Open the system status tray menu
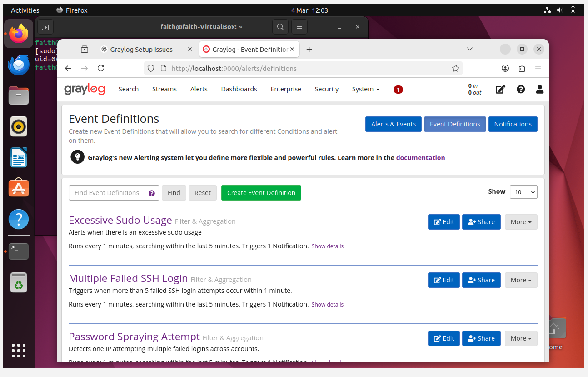 (x=560, y=10)
